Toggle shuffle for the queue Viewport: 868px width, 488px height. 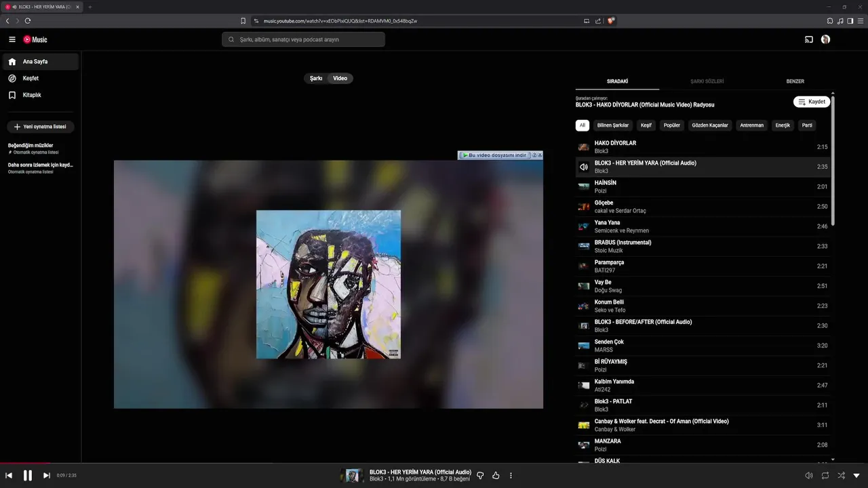[842, 476]
